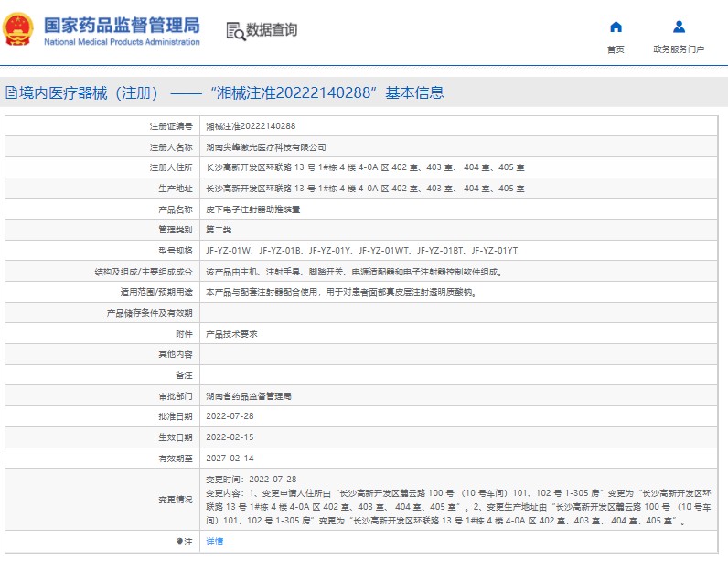
Task: Click product name 皮下电子注射器助推装置
Action: pyautogui.click(x=253, y=210)
